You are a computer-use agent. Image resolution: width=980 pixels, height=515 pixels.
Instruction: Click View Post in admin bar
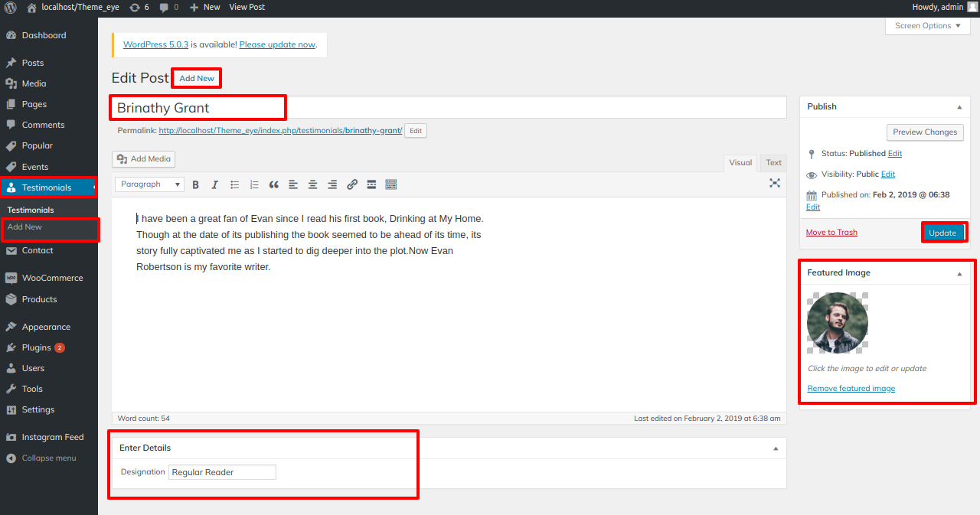(x=247, y=8)
